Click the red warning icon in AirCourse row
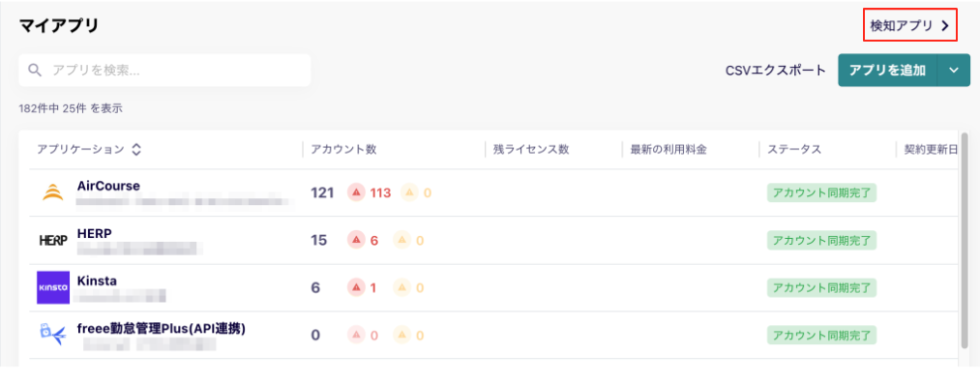Image resolution: width=980 pixels, height=384 pixels. (x=356, y=192)
